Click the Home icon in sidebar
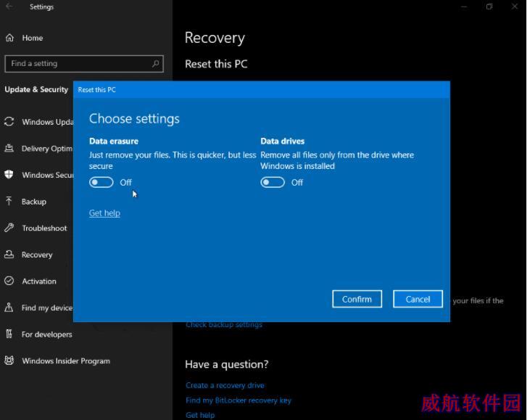This screenshot has width=527, height=420. pos(10,38)
